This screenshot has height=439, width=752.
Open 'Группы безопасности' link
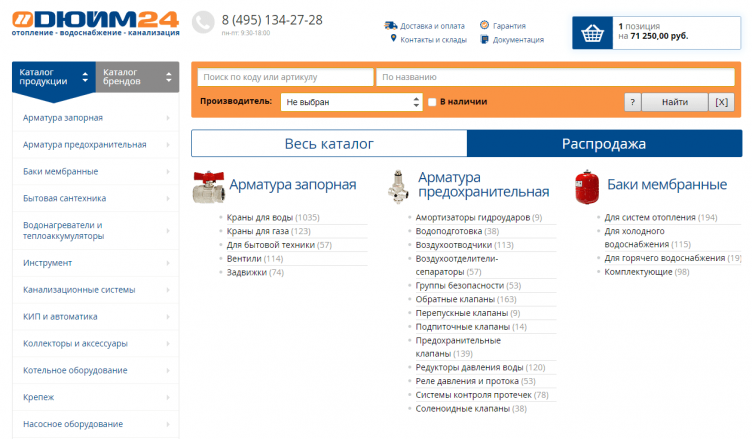click(x=459, y=285)
